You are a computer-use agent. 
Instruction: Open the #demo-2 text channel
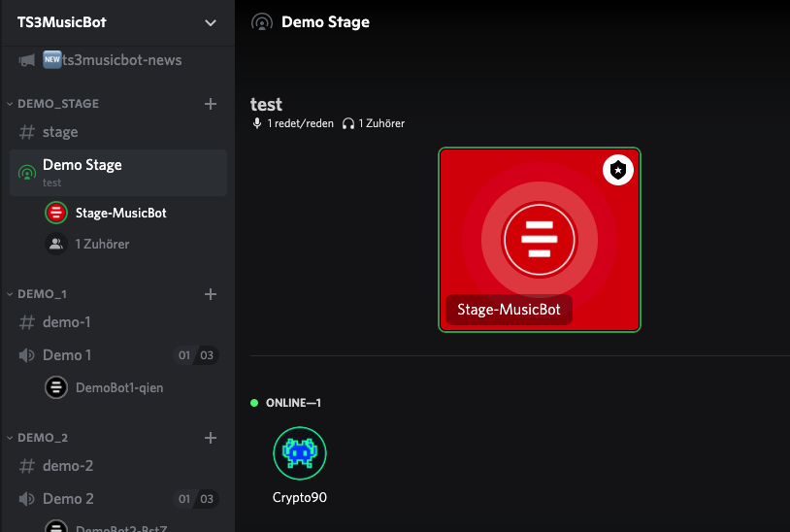click(68, 466)
